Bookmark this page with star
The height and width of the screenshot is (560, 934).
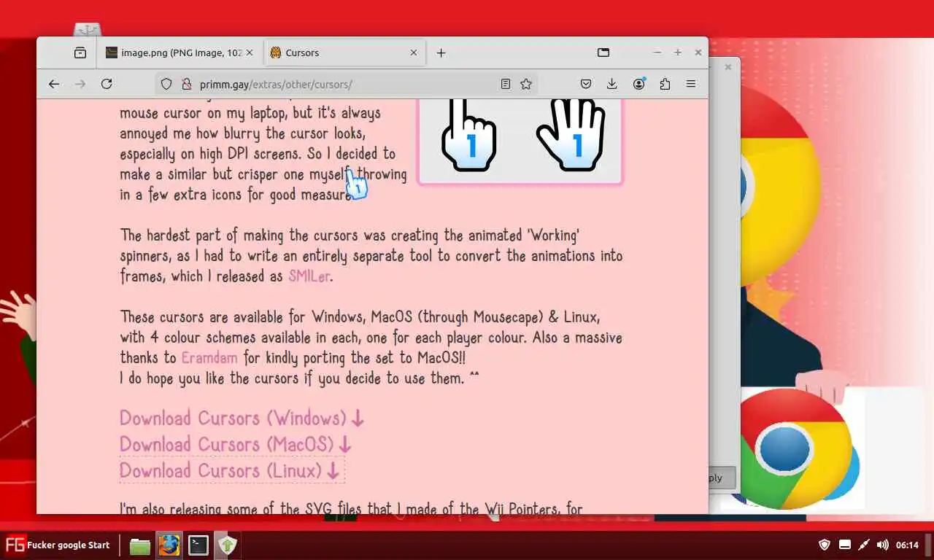click(526, 84)
